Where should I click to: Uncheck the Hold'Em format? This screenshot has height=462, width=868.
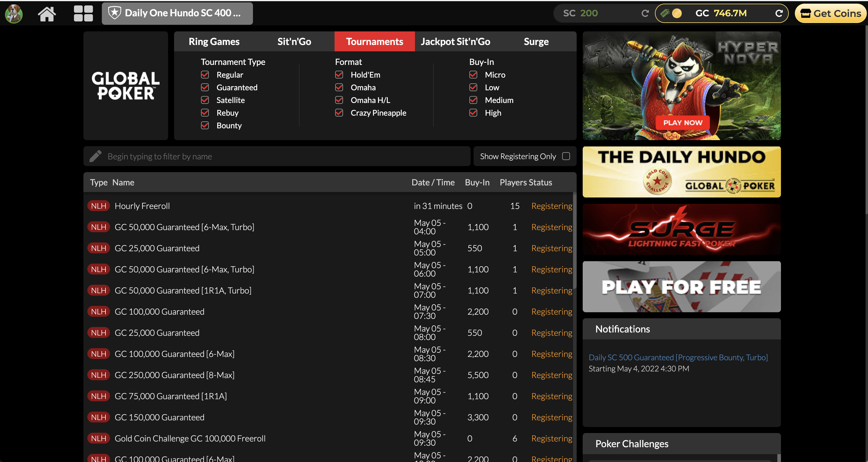coord(339,74)
